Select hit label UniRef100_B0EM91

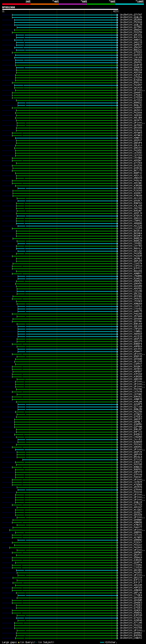tap(131, 635)
